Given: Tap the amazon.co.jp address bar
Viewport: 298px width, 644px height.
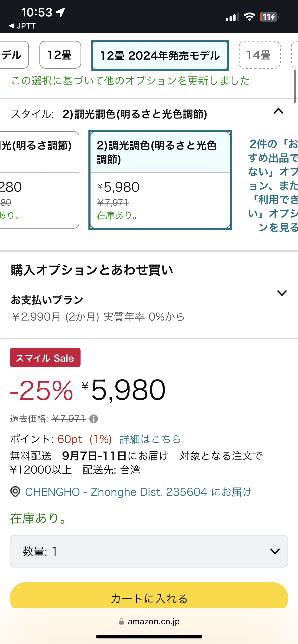Looking at the screenshot, I should click(149, 622).
